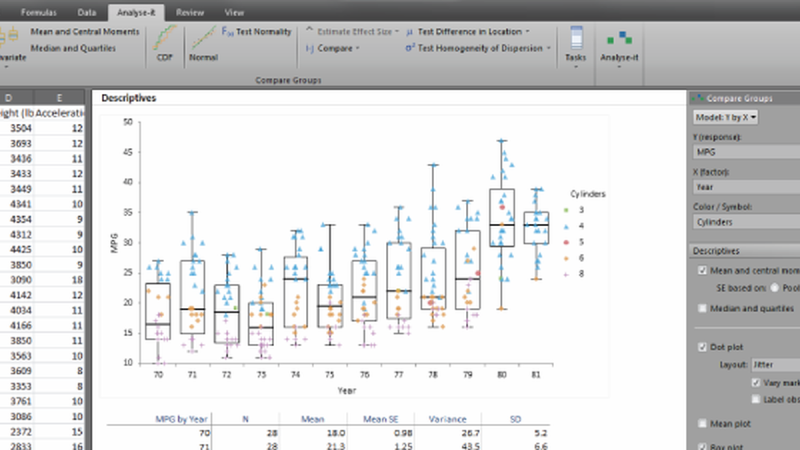The height and width of the screenshot is (450, 800).
Task: Click red 5-cylinder legend marker
Action: click(566, 242)
